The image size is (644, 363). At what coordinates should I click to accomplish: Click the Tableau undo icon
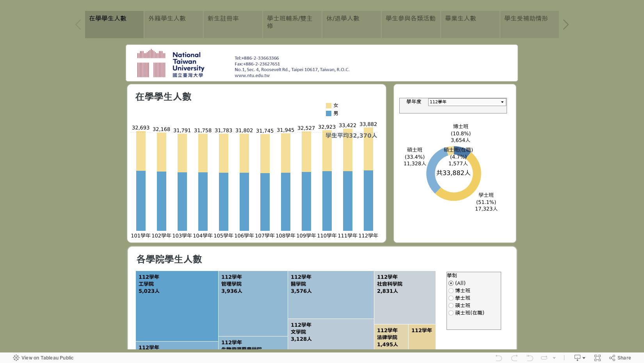pos(499,358)
